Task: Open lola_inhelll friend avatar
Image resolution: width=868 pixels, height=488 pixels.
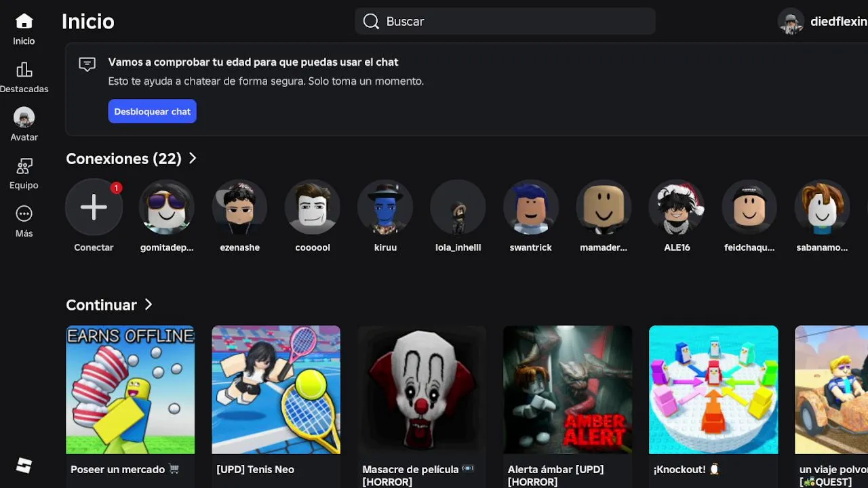Action: (x=458, y=207)
